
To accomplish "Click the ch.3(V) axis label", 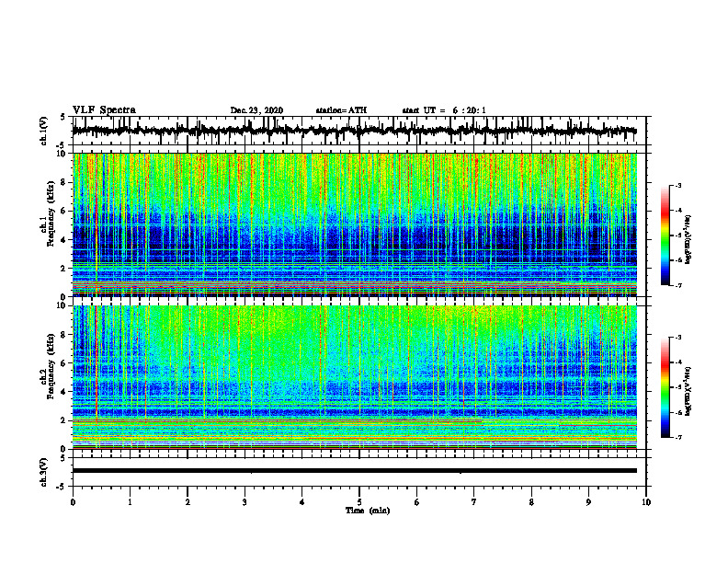I will click(x=44, y=472).
